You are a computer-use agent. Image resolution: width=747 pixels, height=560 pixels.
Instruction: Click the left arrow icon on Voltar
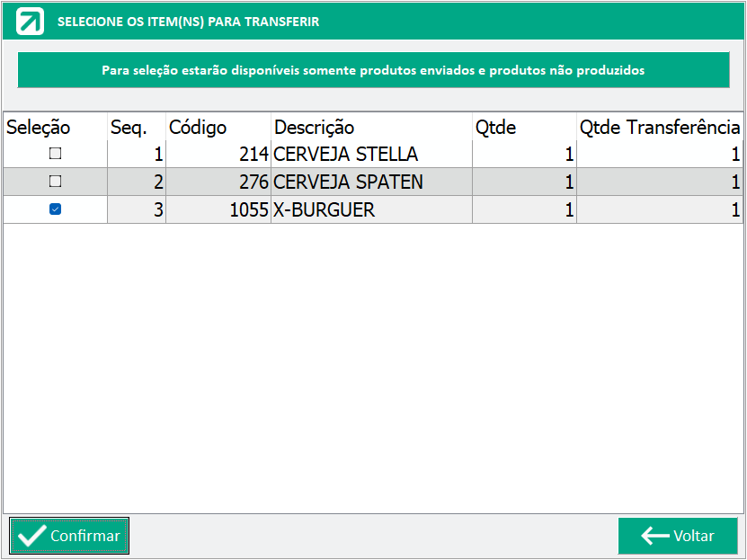click(655, 536)
